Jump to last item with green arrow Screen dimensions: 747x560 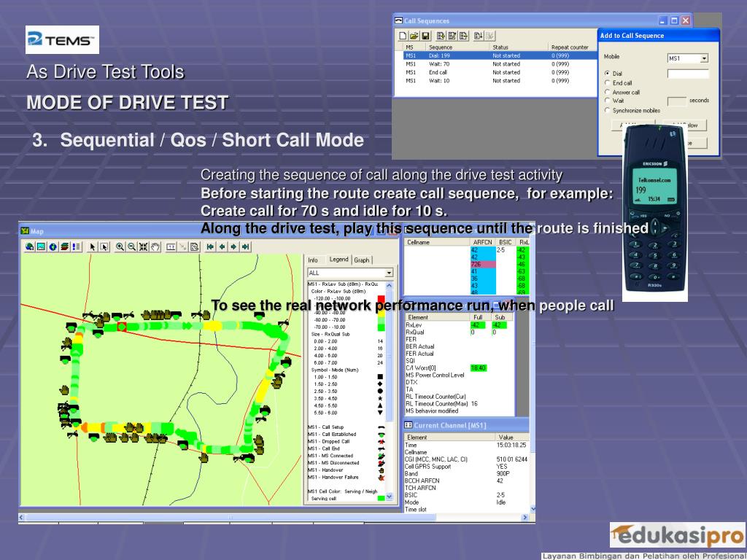(x=245, y=246)
